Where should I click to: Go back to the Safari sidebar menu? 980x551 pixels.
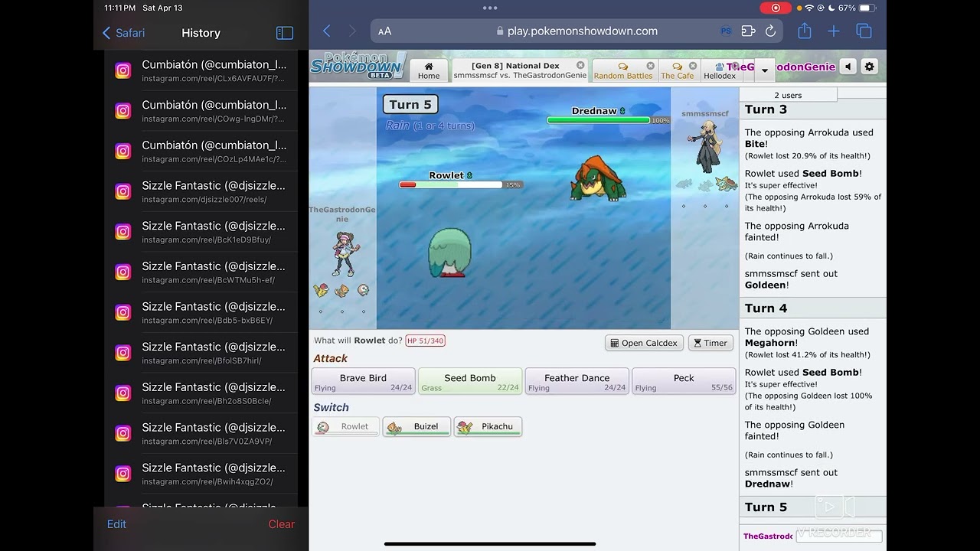point(123,33)
